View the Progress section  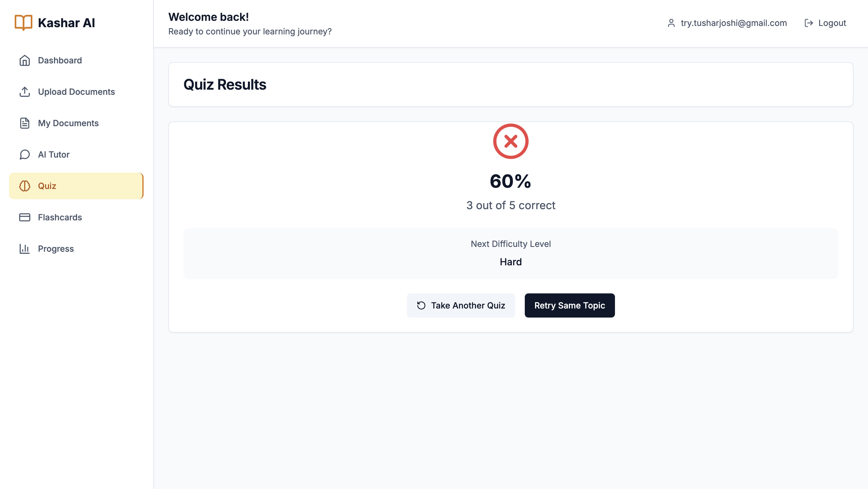(76, 248)
